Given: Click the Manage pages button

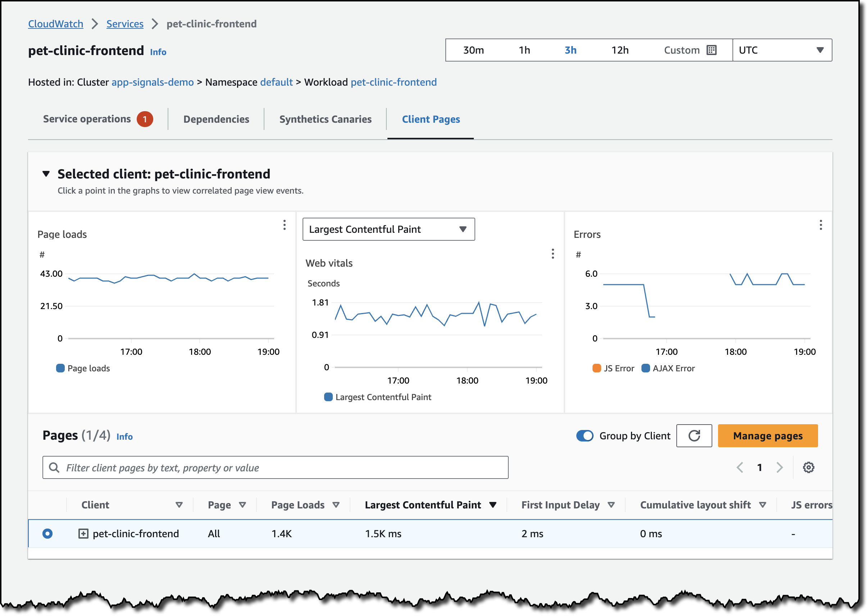Looking at the screenshot, I should pyautogui.click(x=767, y=436).
